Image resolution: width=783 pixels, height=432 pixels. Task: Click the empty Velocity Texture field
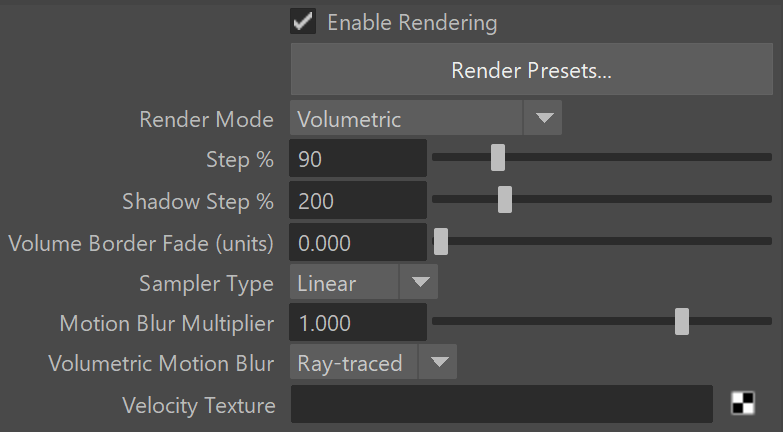[502, 404]
